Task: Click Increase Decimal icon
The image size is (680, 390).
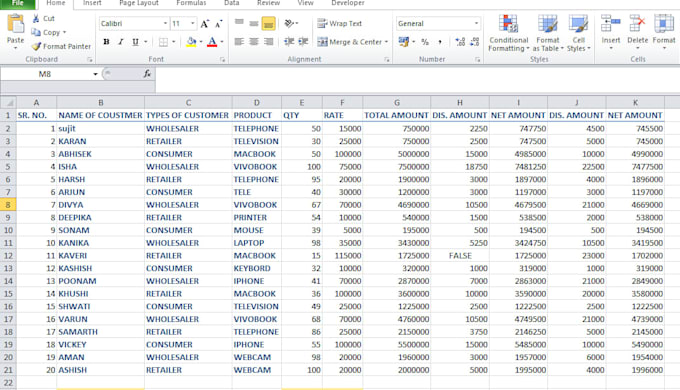Action: point(460,42)
